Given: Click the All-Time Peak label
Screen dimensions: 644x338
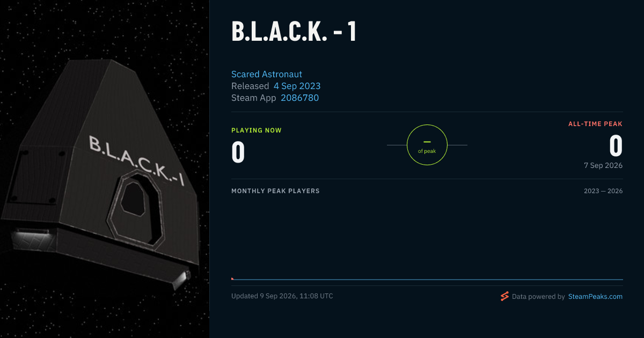Looking at the screenshot, I should pos(596,124).
